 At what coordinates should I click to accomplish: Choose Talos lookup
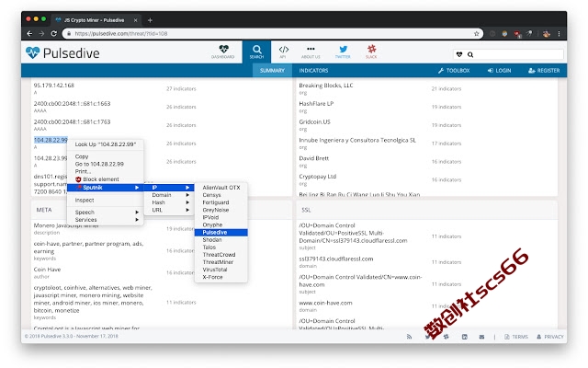(x=220, y=247)
